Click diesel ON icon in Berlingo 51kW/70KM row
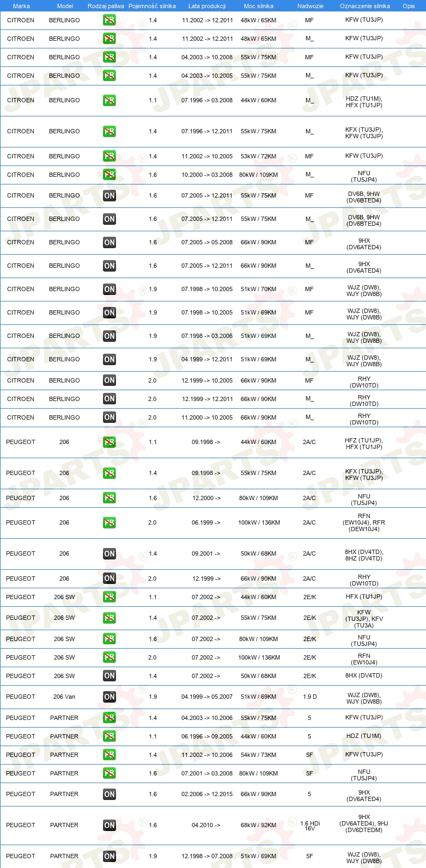 tap(109, 289)
